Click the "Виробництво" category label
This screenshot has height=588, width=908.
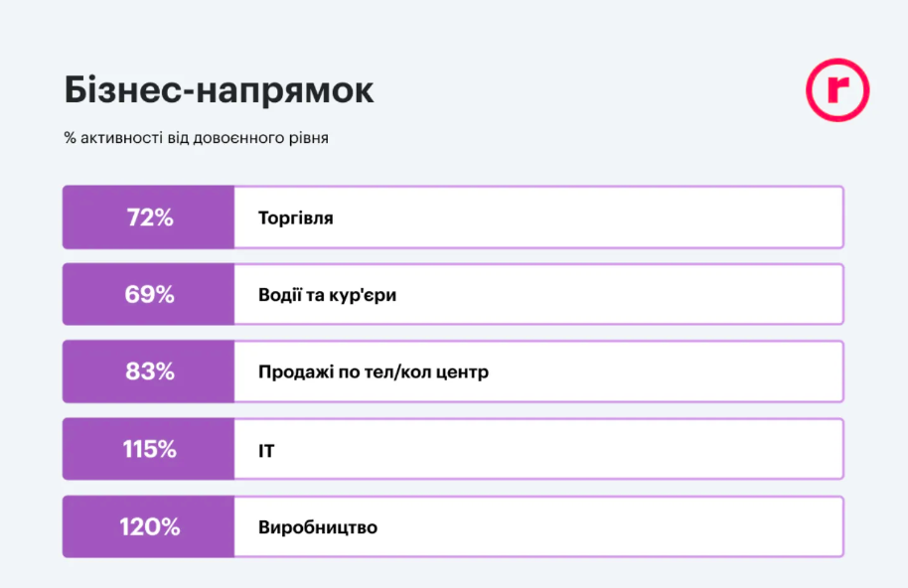pos(317,527)
